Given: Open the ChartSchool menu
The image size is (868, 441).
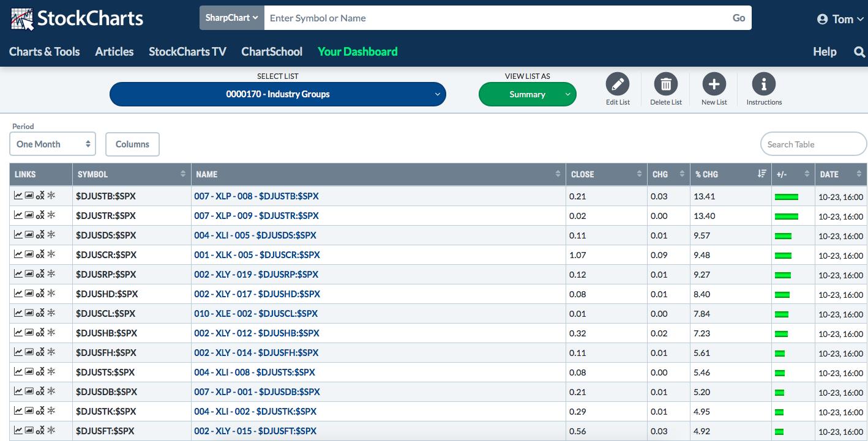Looking at the screenshot, I should pyautogui.click(x=272, y=52).
